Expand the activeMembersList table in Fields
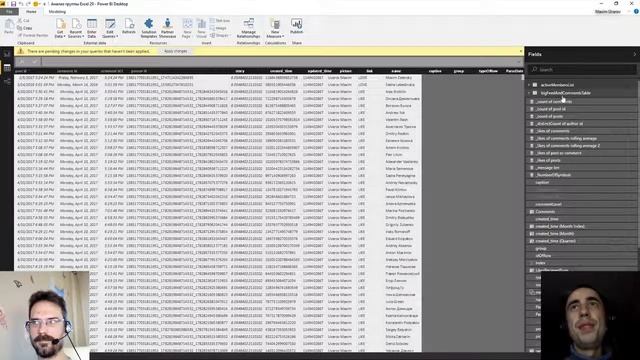The height and width of the screenshot is (360, 640). pyautogui.click(x=529, y=85)
